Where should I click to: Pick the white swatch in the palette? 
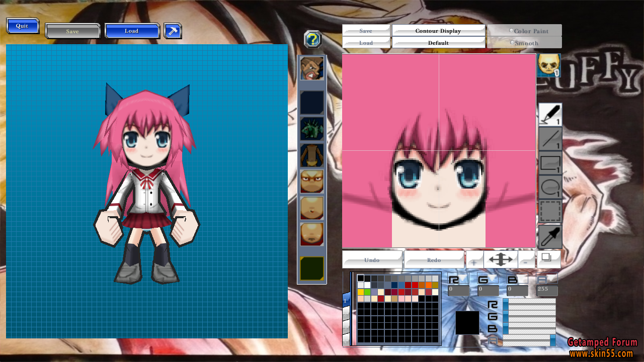[x=367, y=285]
